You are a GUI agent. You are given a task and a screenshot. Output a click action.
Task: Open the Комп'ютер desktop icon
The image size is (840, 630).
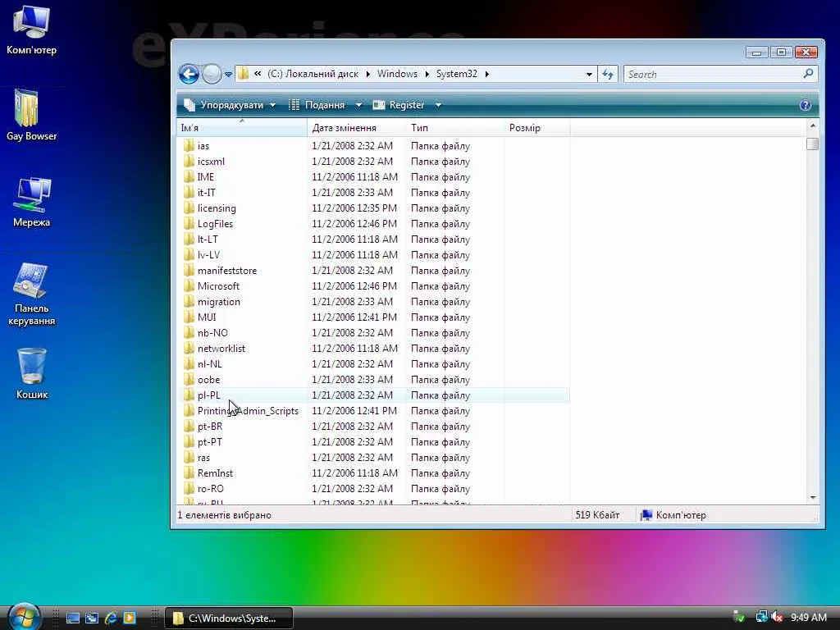click(x=31, y=30)
